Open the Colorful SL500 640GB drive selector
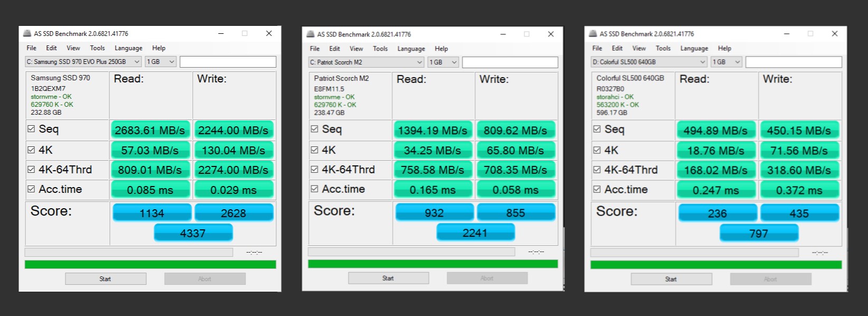Viewport: 868px width, 316px height. pyautogui.click(x=648, y=62)
